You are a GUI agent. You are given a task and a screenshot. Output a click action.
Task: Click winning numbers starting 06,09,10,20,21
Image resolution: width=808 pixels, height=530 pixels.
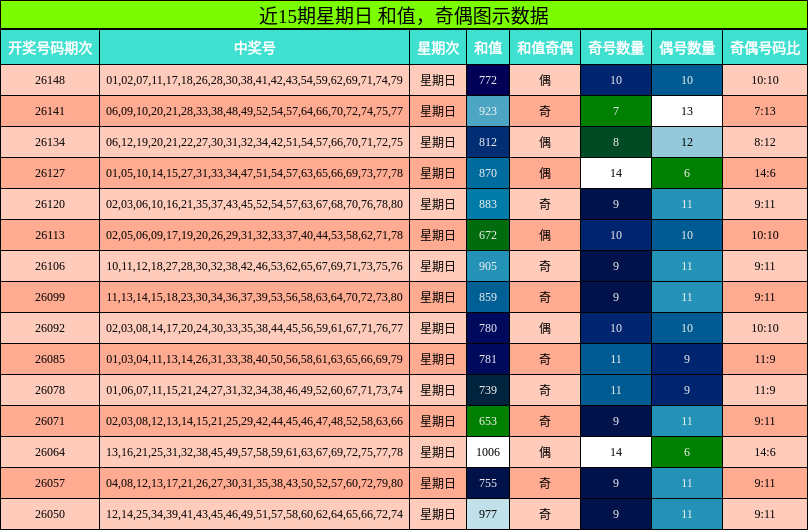tap(255, 111)
